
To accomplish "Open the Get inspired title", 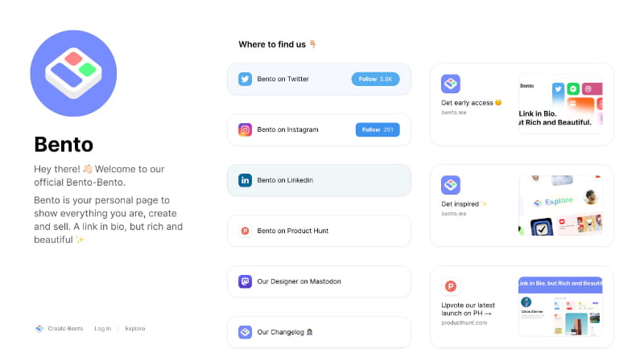I will (x=464, y=204).
